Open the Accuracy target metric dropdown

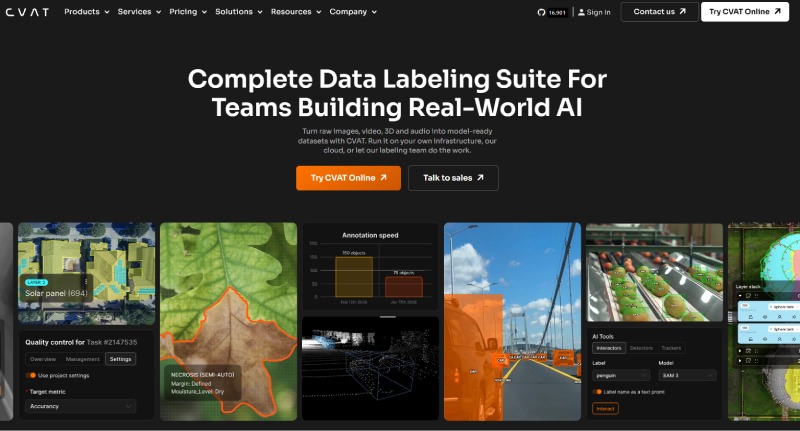[80, 406]
